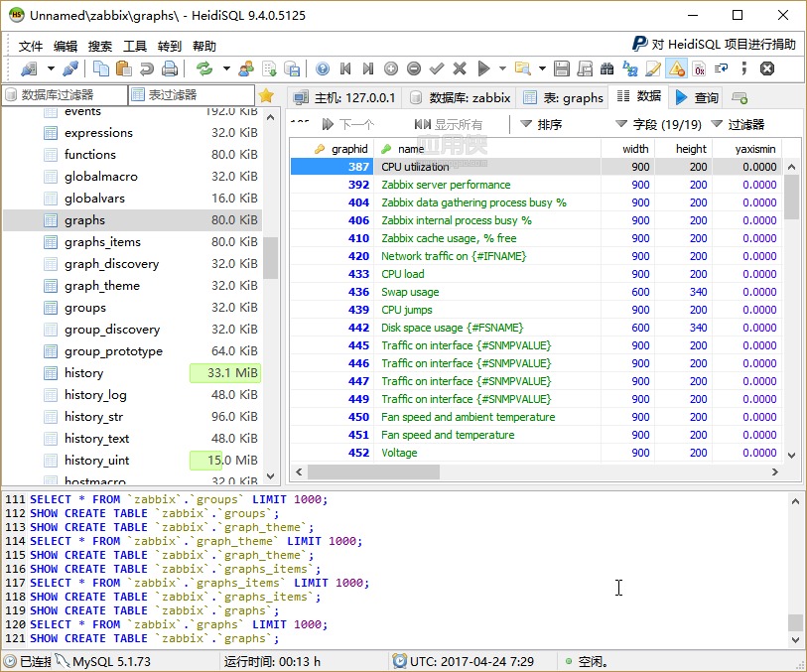
Task: Click the graphid column header
Action: [333, 149]
